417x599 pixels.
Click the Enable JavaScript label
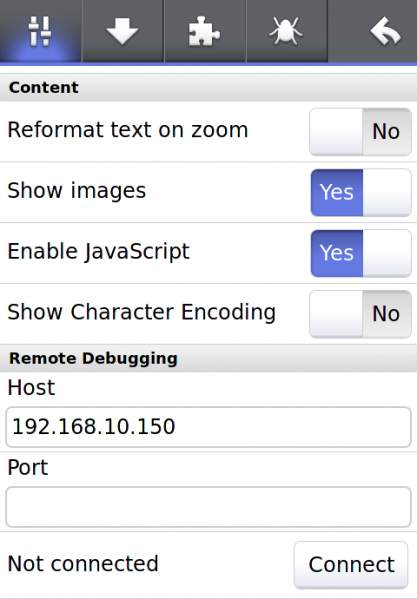click(x=99, y=252)
